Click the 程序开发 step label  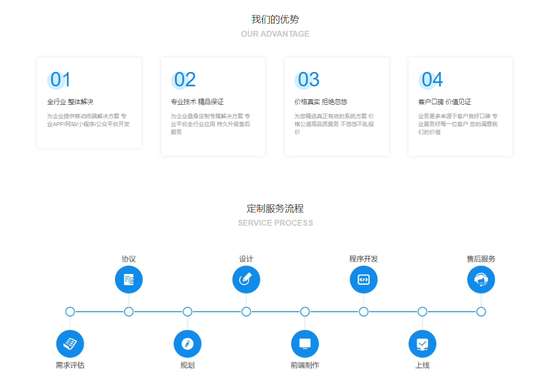(364, 259)
